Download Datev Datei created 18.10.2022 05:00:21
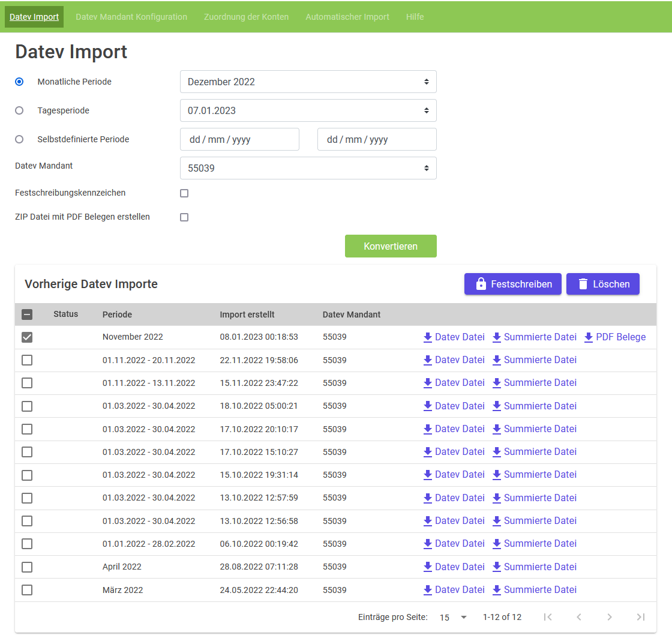 pos(454,406)
